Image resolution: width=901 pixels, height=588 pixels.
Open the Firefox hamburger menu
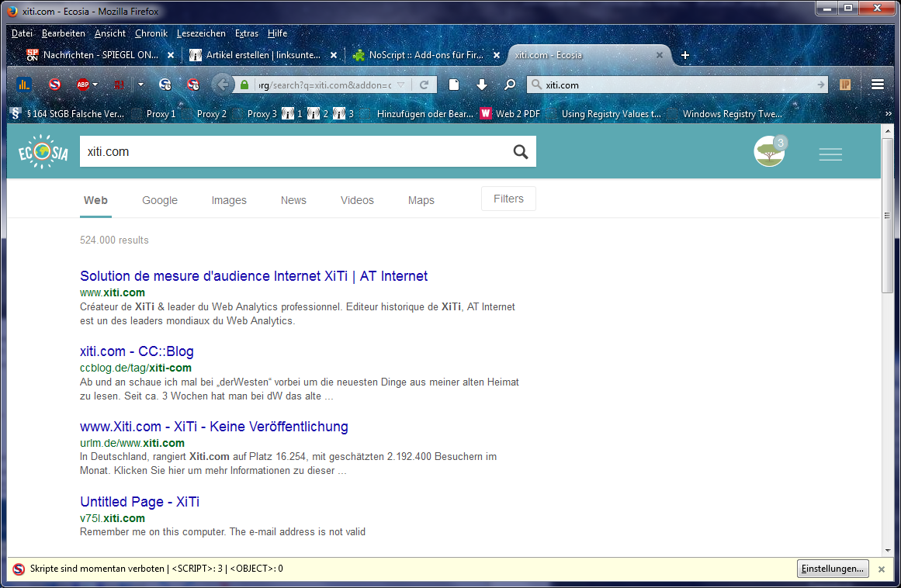pos(878,85)
